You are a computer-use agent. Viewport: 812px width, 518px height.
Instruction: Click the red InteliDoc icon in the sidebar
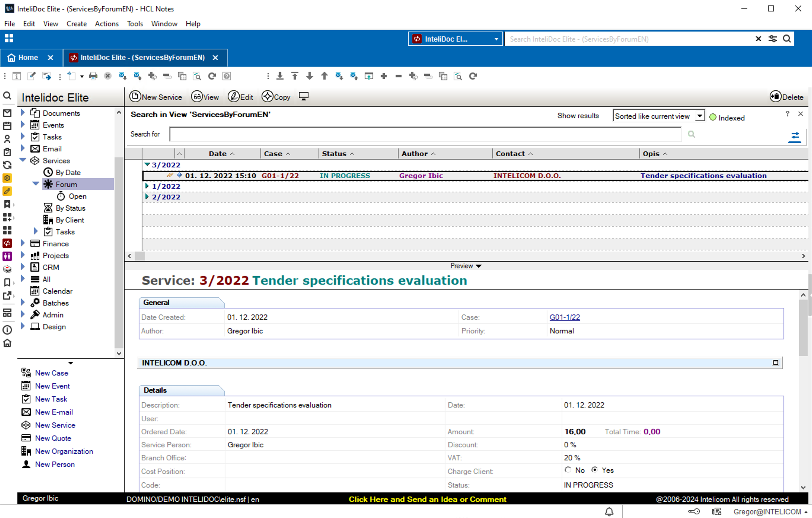(x=7, y=243)
